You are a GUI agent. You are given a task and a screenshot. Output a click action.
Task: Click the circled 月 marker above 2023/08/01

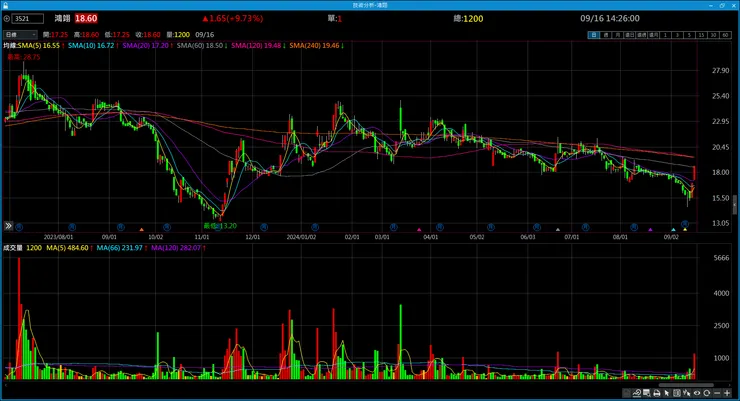(72, 227)
